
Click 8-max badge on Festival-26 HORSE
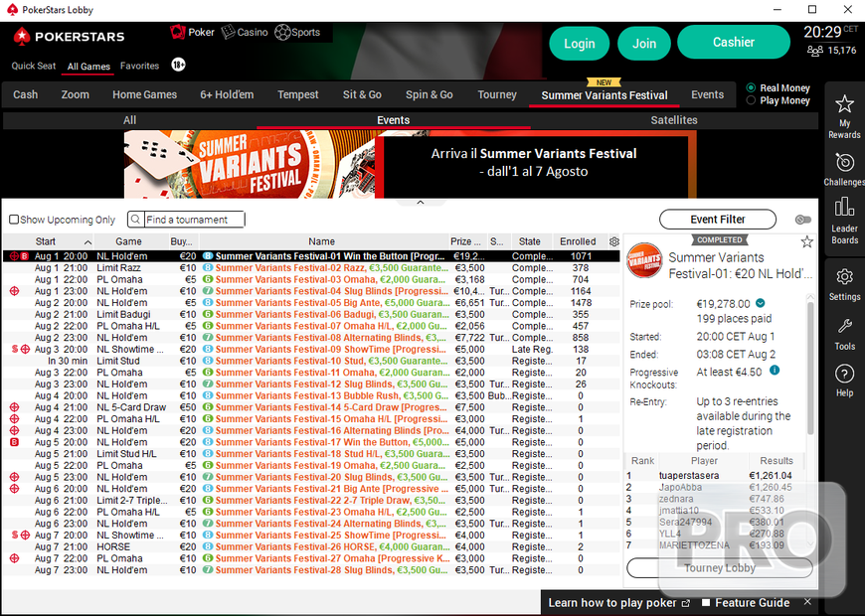coord(208,547)
